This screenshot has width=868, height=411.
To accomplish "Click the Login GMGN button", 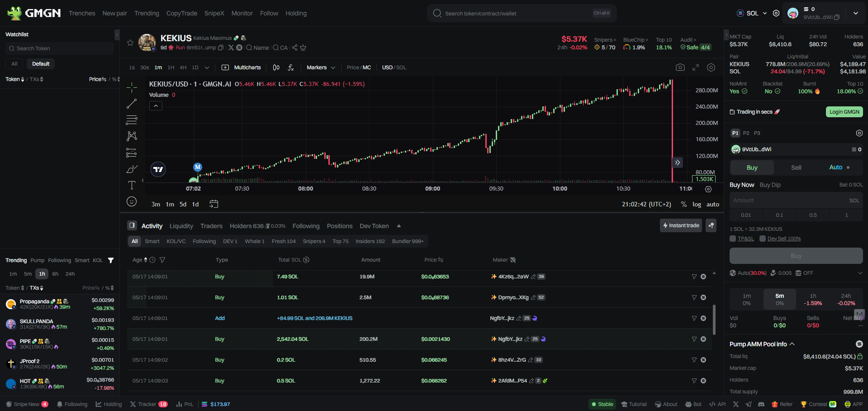I will coord(844,112).
